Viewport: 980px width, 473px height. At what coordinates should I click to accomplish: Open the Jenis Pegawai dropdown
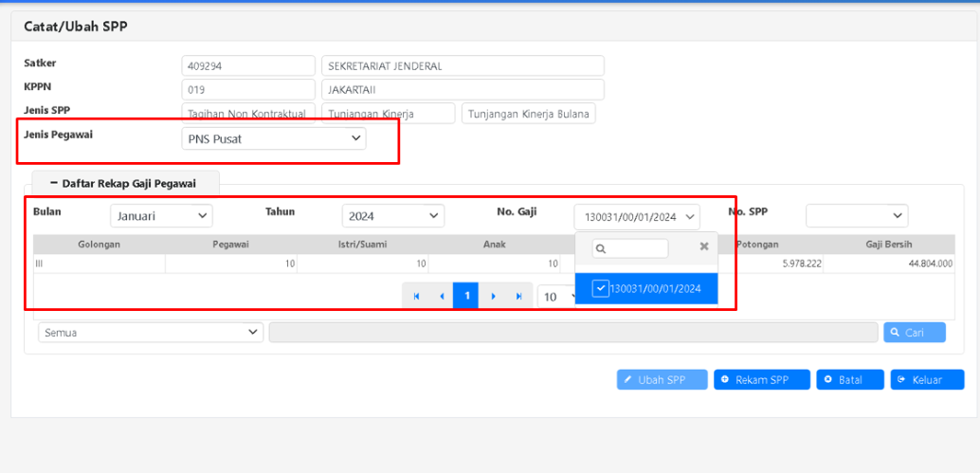[273, 139]
